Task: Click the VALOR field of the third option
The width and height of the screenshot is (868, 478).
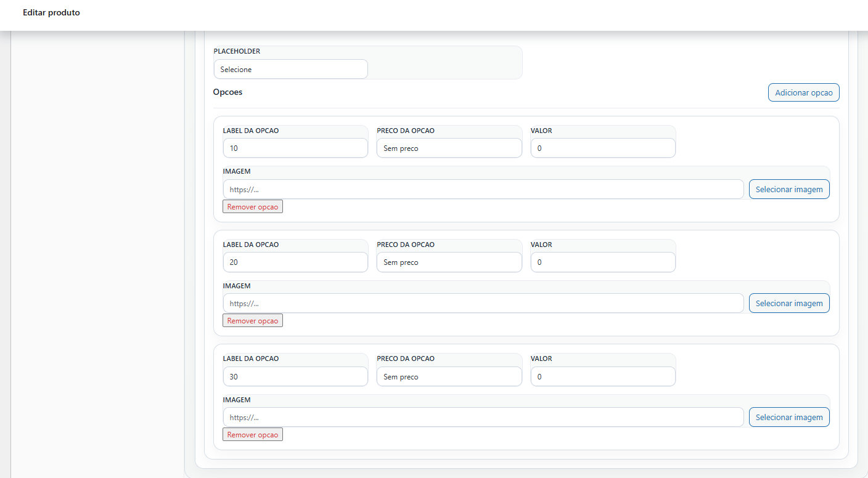Action: pyautogui.click(x=602, y=376)
